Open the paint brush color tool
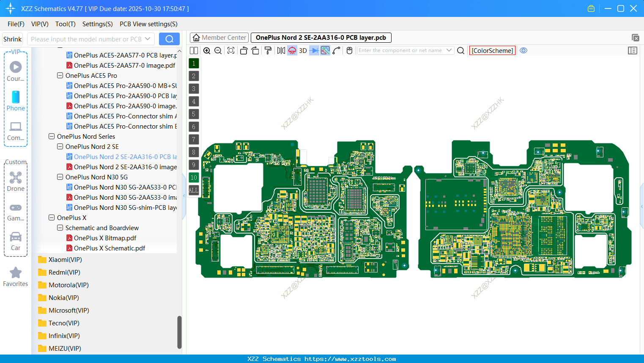This screenshot has width=644, height=363. pos(269,50)
